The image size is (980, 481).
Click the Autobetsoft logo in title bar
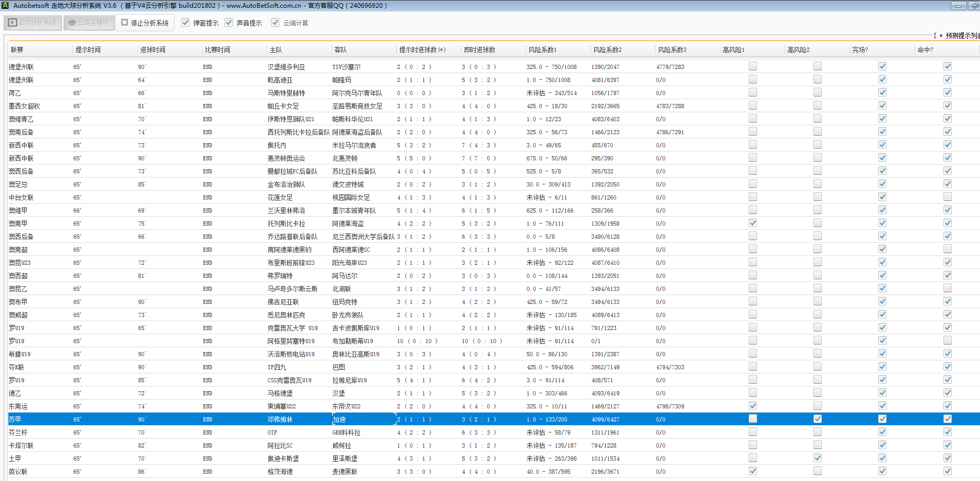[5, 6]
